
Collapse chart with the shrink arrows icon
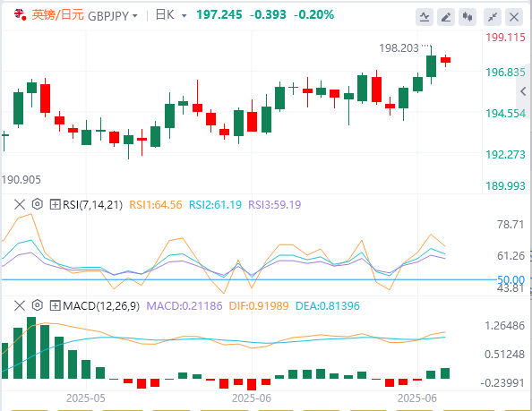pyautogui.click(x=493, y=17)
